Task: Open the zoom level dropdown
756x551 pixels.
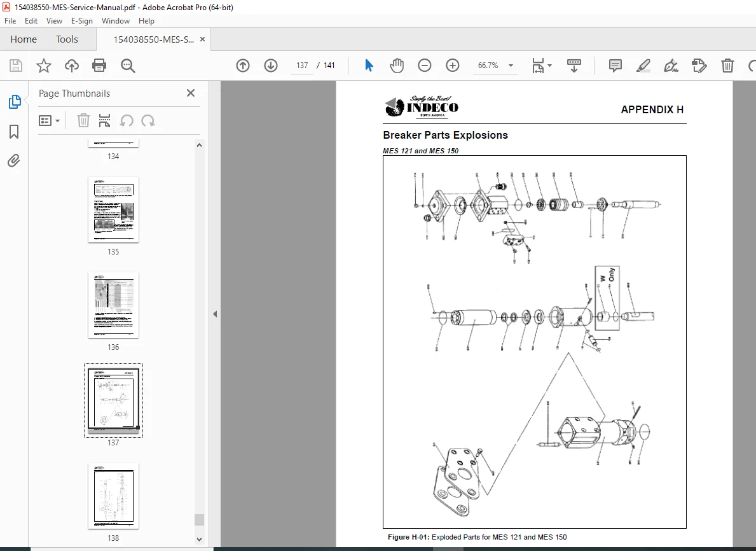Action: pos(511,66)
